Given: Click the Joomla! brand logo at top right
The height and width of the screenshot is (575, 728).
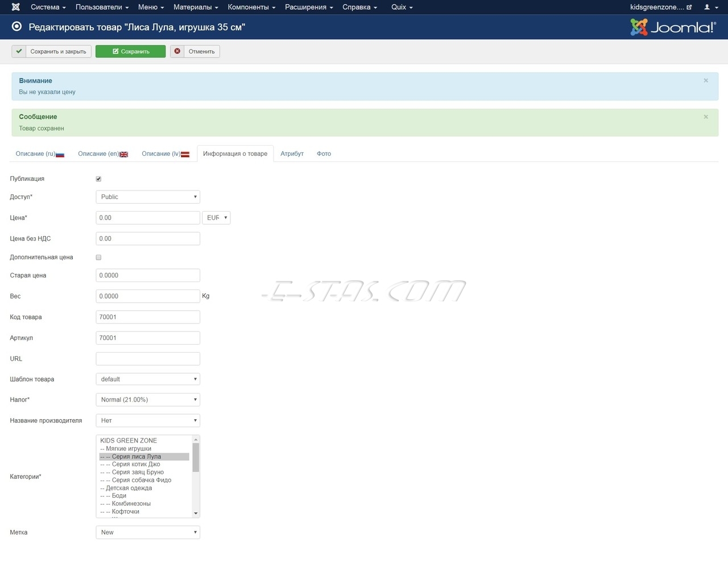Looking at the screenshot, I should [x=673, y=27].
